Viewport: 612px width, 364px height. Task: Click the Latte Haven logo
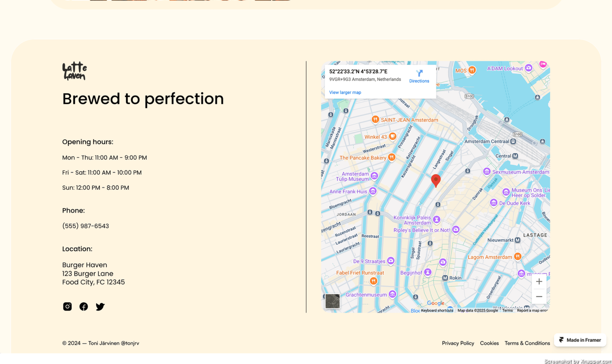[74, 71]
